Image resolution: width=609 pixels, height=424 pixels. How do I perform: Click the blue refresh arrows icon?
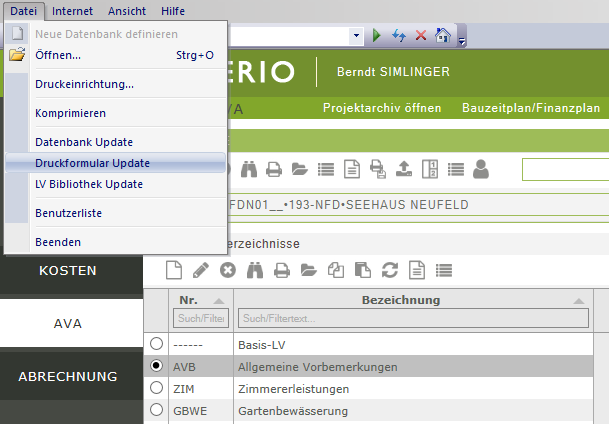(x=398, y=35)
